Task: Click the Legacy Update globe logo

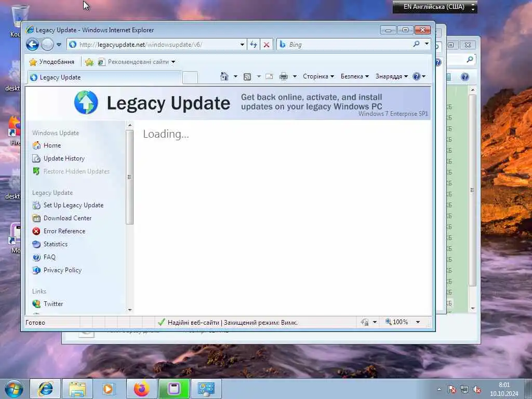Action: 86,102
